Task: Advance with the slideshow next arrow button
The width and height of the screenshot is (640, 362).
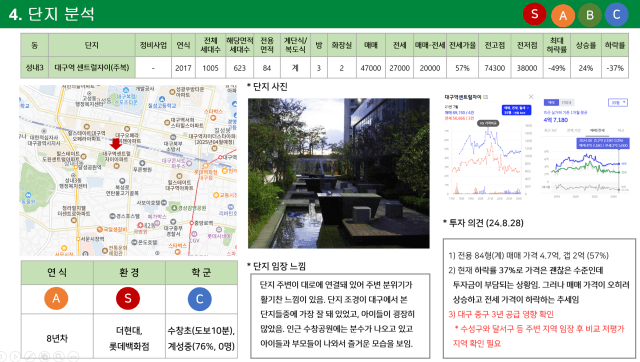Action: click(16, 356)
